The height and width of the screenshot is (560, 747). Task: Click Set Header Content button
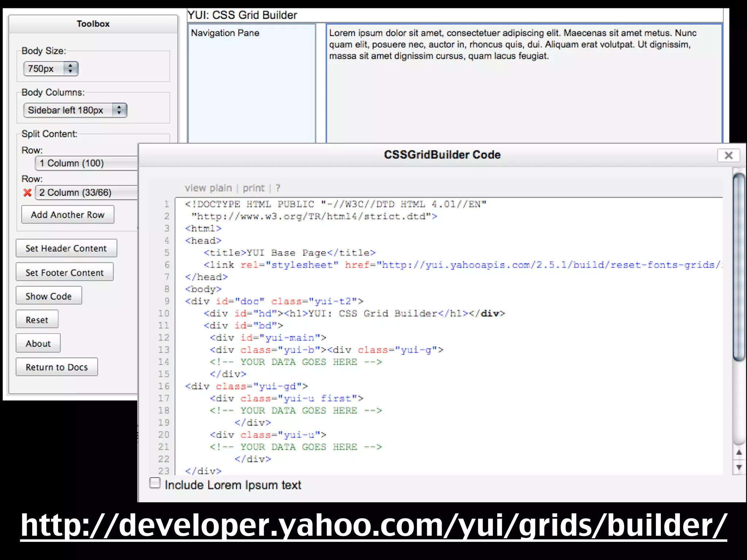pos(66,248)
